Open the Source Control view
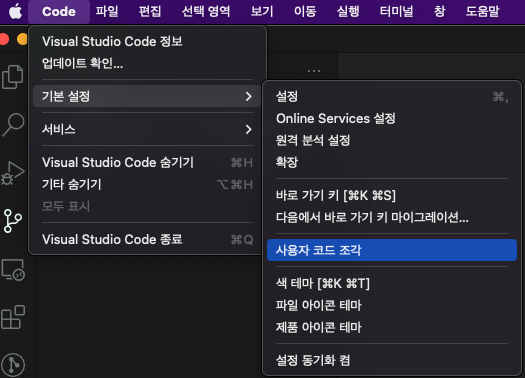Screen dimensions: 525x378 click(13, 221)
